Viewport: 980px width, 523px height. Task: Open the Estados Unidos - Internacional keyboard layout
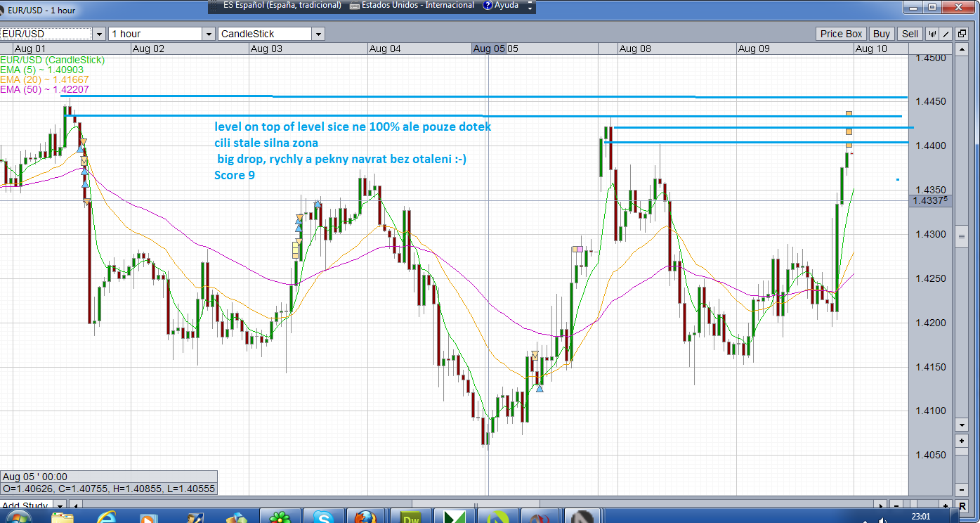[x=412, y=6]
